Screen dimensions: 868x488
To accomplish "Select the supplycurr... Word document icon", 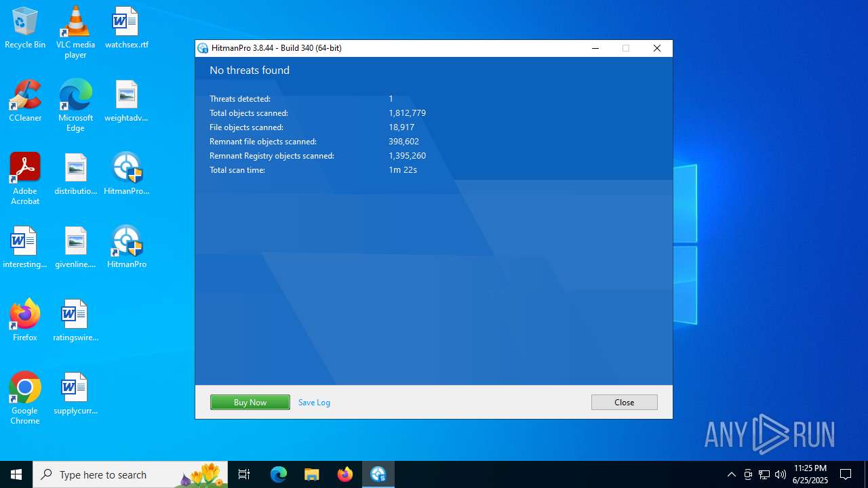I will (x=75, y=394).
